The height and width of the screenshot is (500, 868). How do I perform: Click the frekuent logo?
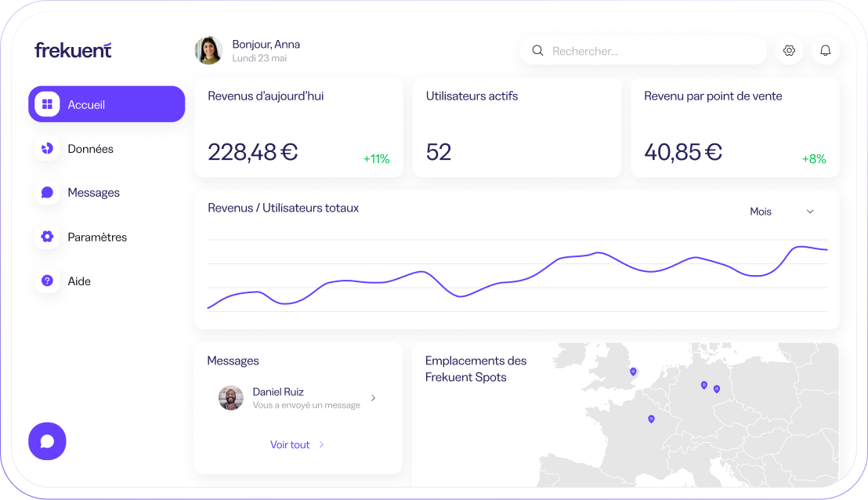click(73, 50)
